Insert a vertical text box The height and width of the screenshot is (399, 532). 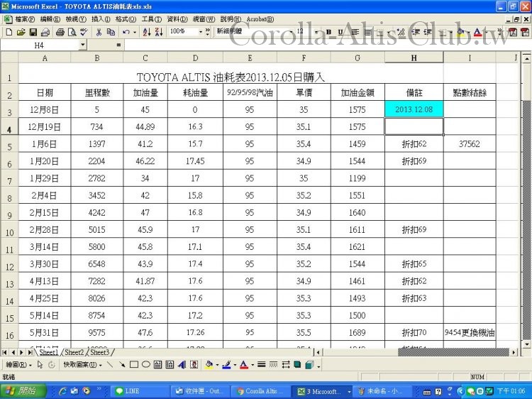170,365
